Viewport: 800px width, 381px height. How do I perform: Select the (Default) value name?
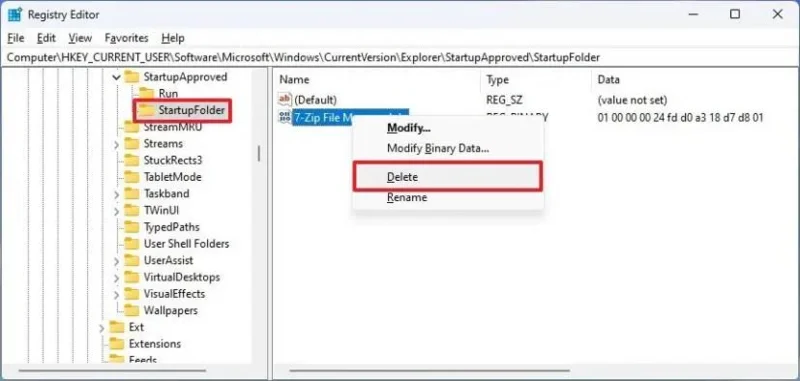point(315,99)
